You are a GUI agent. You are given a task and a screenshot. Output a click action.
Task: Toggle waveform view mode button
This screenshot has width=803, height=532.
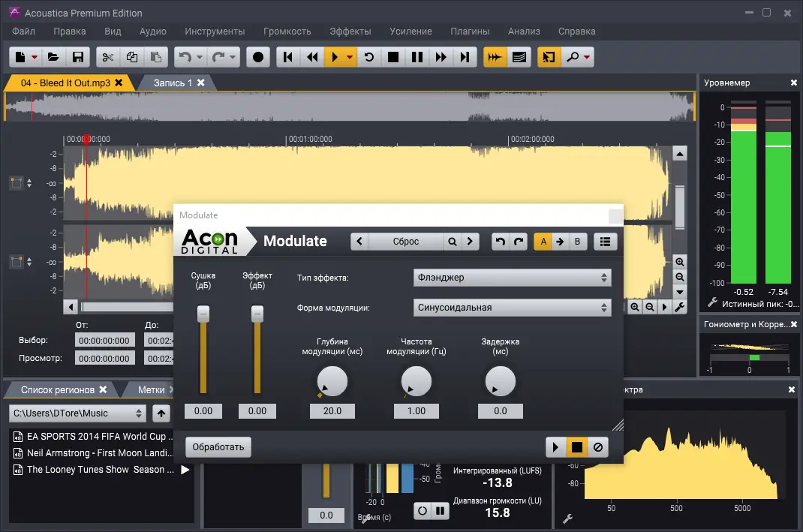click(x=495, y=57)
